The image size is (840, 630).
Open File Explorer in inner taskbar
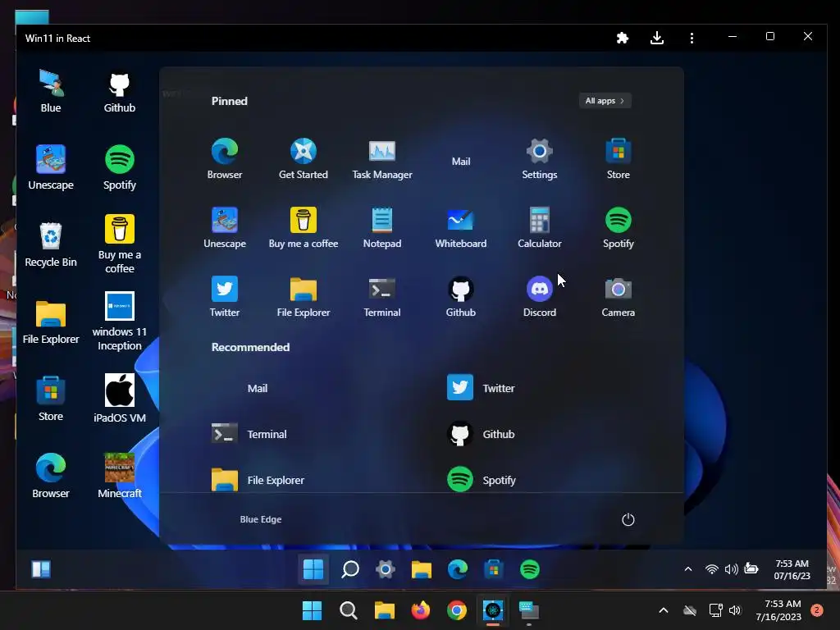[422, 569]
